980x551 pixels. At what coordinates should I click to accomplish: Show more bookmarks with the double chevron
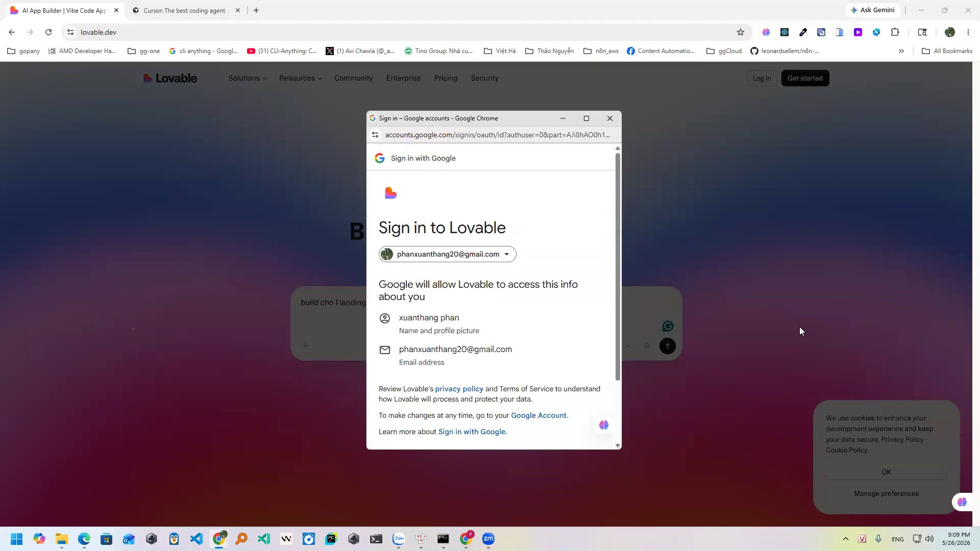coord(901,51)
